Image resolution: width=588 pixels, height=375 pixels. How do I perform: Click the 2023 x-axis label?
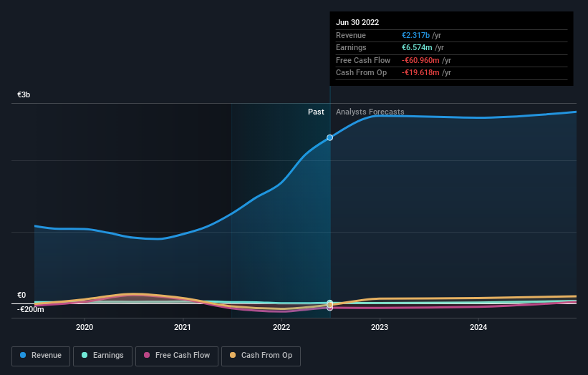380,327
